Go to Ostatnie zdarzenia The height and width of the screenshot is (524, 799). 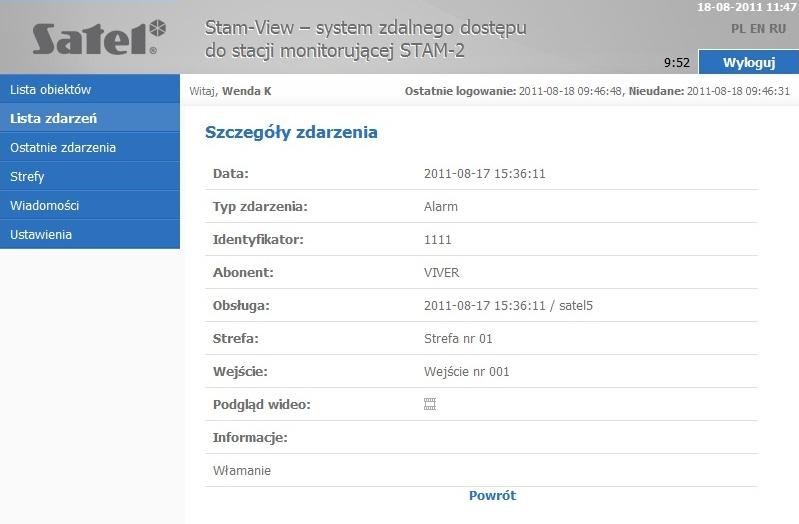click(x=90, y=147)
